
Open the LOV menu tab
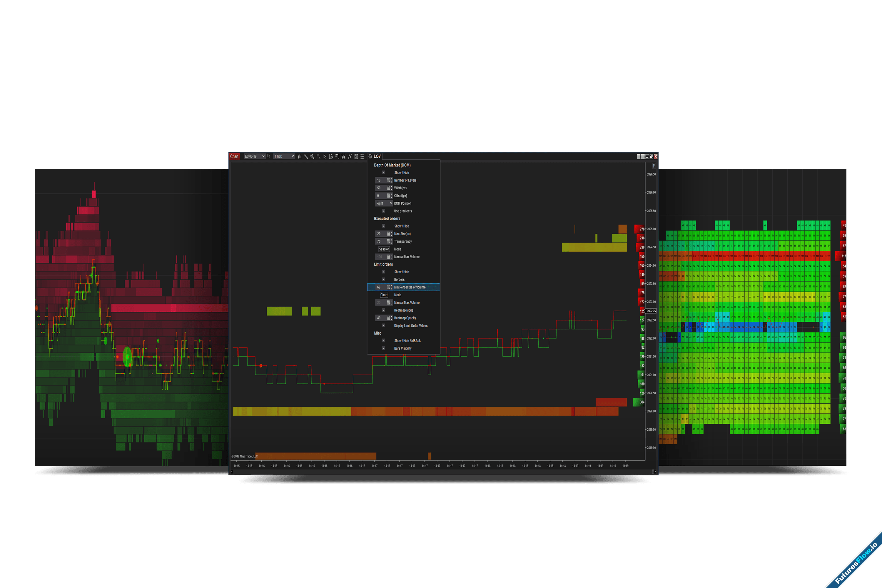pos(377,156)
